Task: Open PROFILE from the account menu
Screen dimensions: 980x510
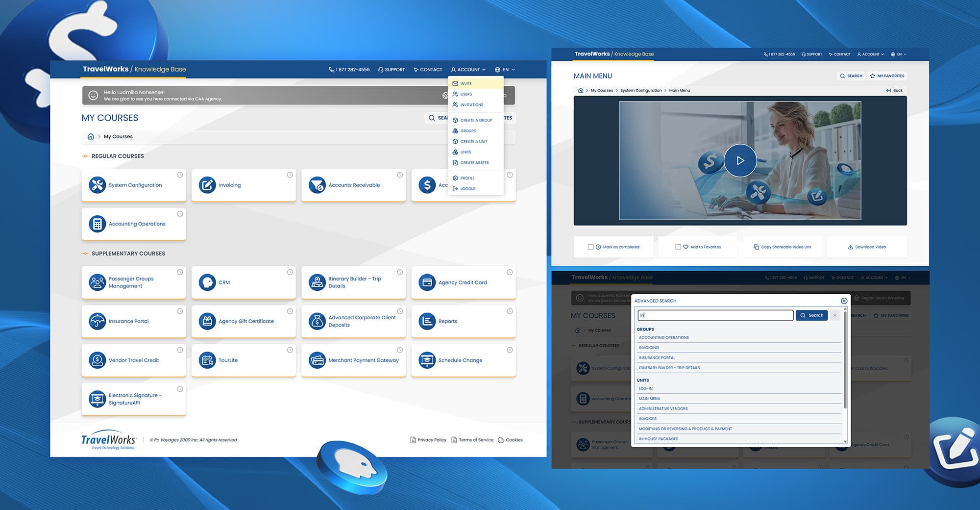Action: 475,178
